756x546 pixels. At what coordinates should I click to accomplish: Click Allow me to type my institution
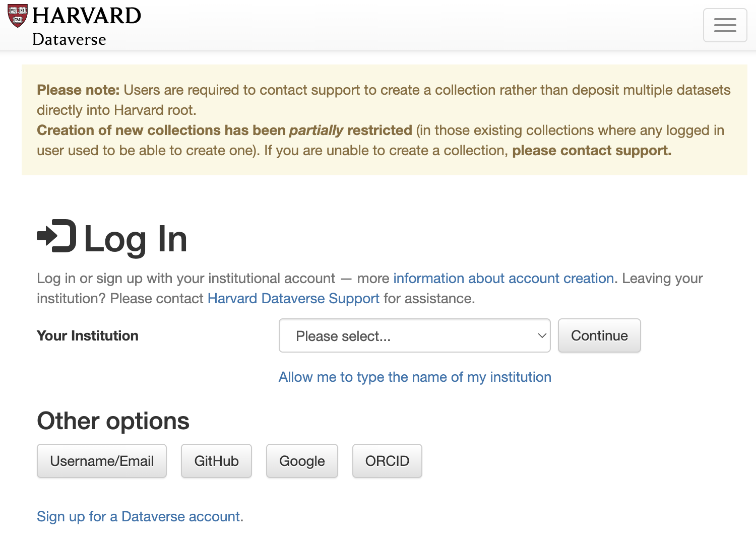pyautogui.click(x=415, y=377)
